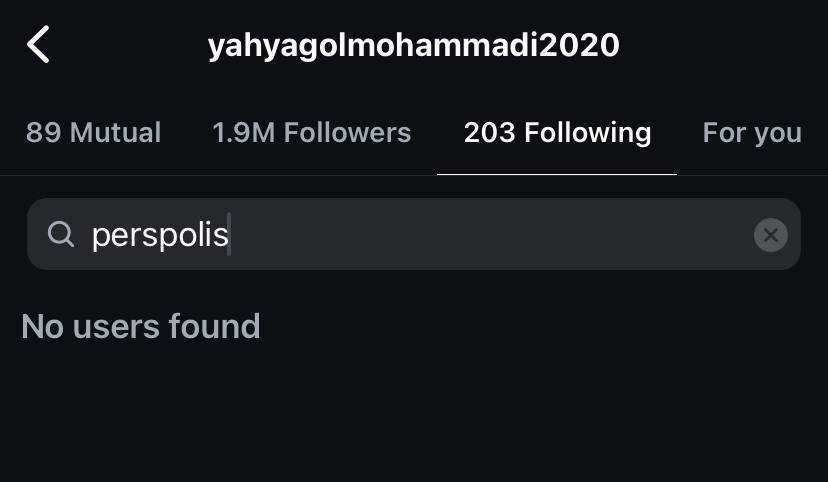Select the 203 Following tab
The image size is (828, 482).
557,133
